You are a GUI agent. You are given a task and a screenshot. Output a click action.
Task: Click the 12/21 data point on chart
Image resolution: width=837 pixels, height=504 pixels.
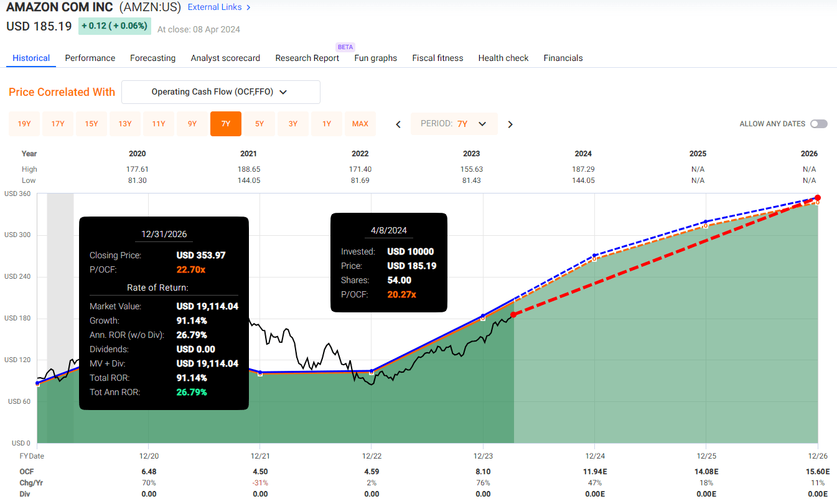(x=260, y=373)
